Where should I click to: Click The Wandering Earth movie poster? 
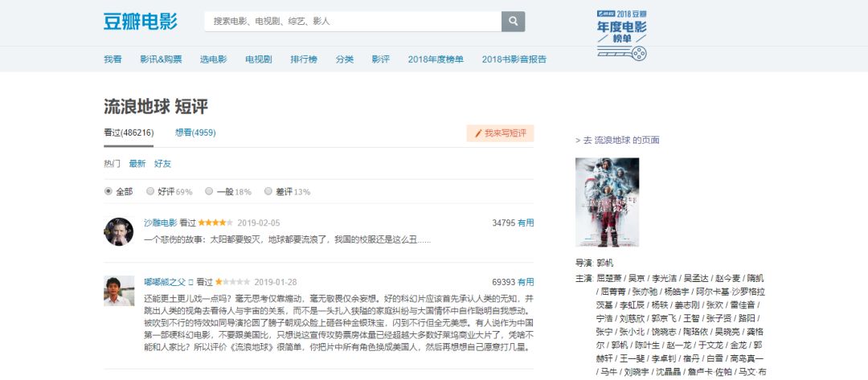pyautogui.click(x=607, y=202)
